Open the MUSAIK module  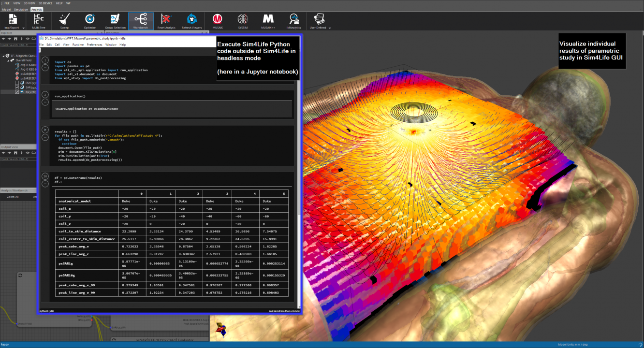tap(217, 21)
